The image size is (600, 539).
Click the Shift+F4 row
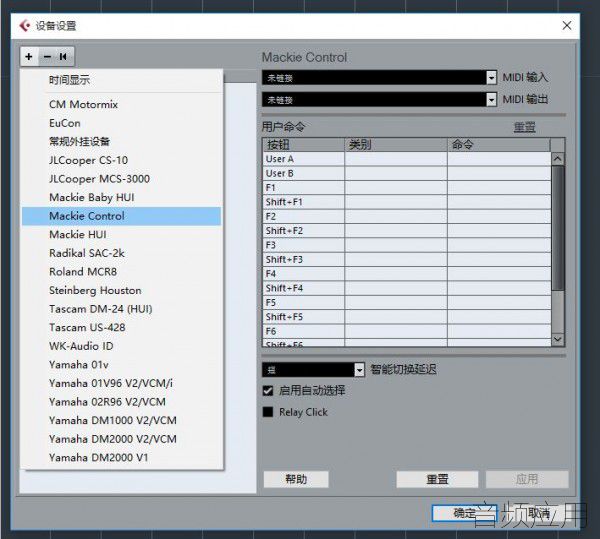pyautogui.click(x=407, y=288)
